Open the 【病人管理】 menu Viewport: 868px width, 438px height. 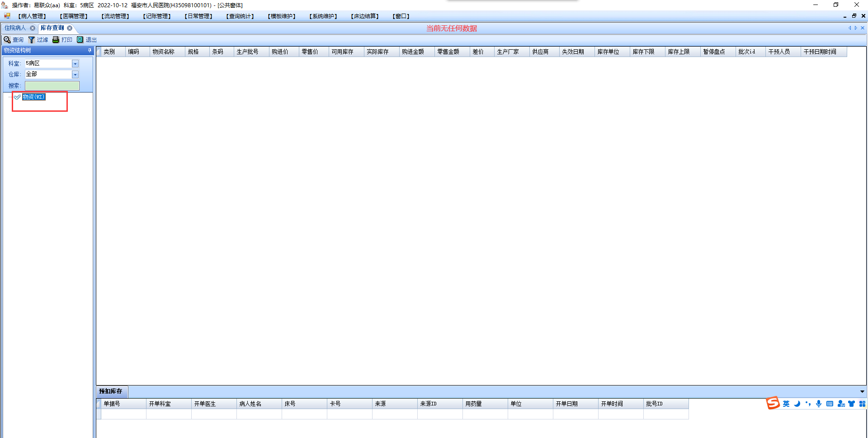click(x=32, y=16)
